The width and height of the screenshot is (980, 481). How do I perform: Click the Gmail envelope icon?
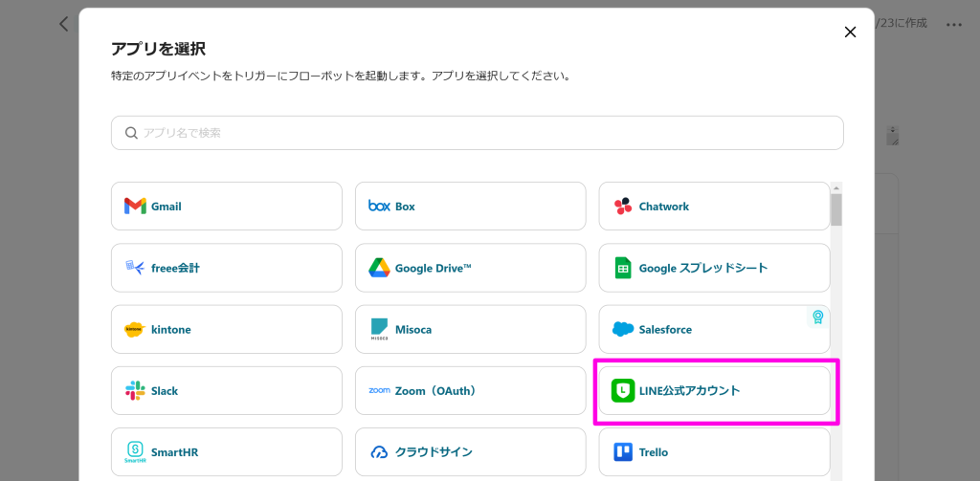pos(135,207)
